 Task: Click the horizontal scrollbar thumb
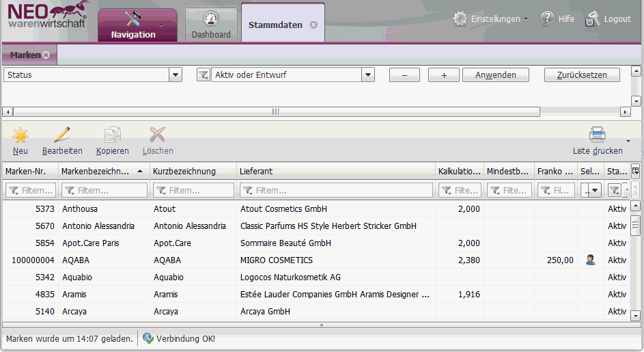click(x=276, y=112)
